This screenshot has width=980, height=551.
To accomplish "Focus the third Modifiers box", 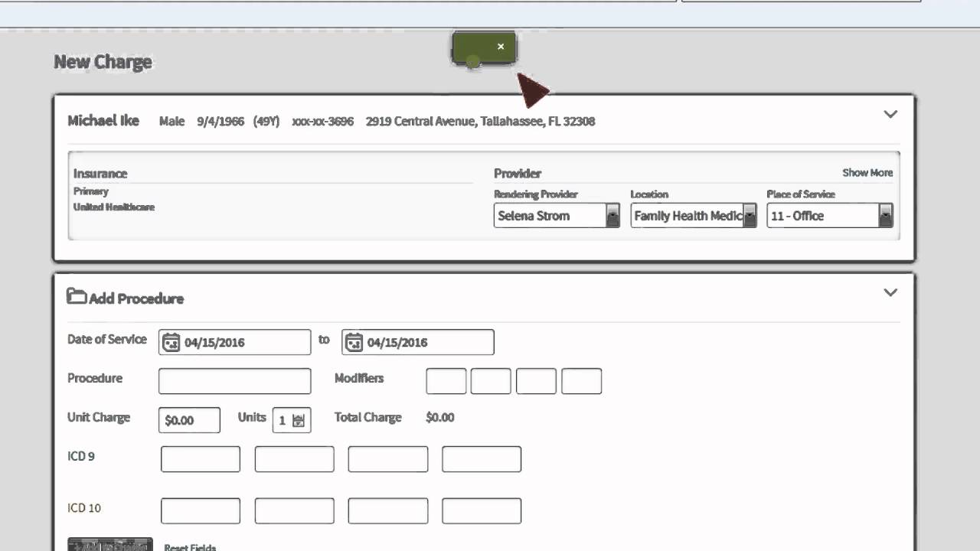I will tap(536, 381).
